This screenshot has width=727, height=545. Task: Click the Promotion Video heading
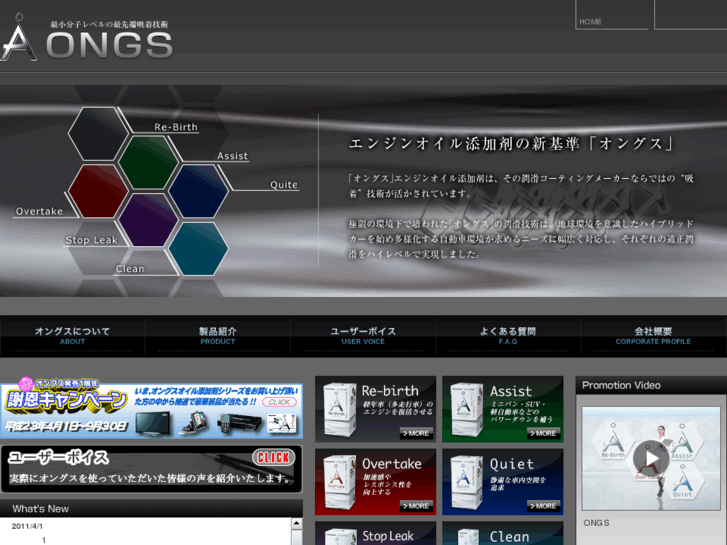pos(621,385)
